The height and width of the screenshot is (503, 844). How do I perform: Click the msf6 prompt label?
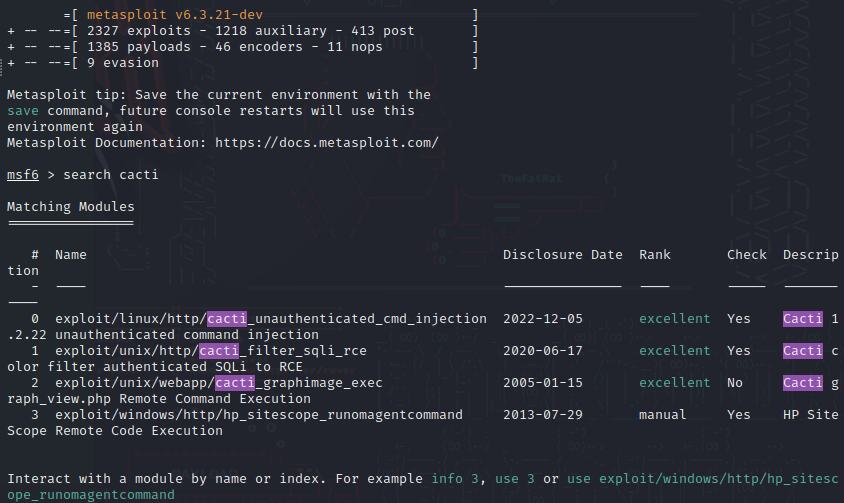pyautogui.click(x=23, y=175)
